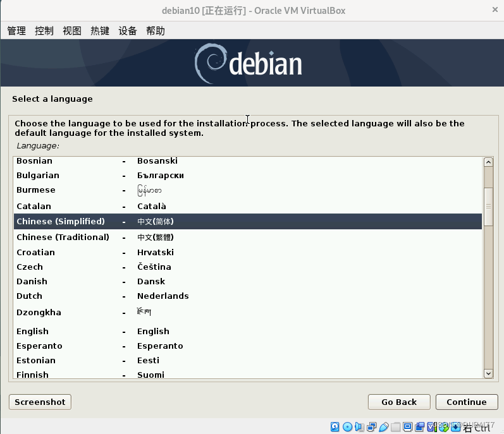Open the 热键 menu
Viewport: 504px width, 434px height.
click(100, 31)
